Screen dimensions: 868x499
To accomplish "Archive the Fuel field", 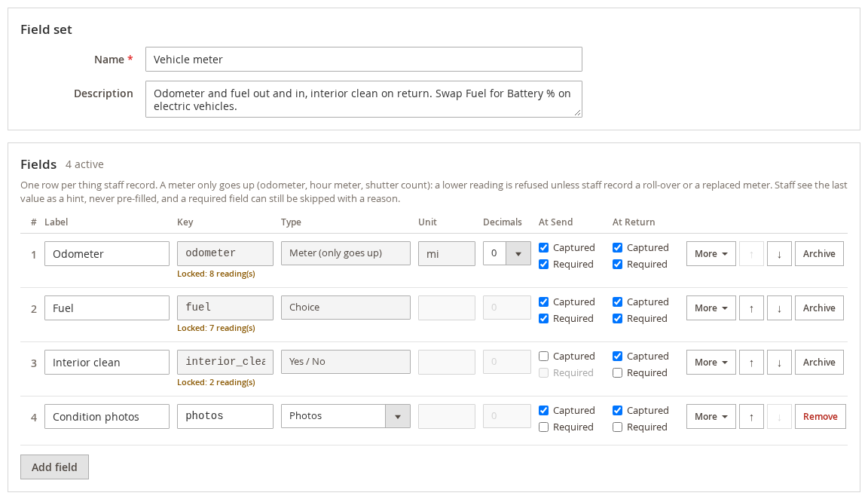I will pyautogui.click(x=819, y=308).
